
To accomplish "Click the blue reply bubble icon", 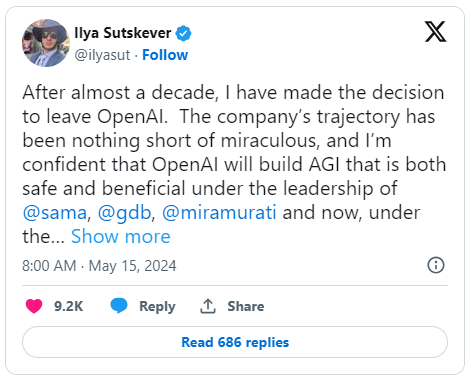I will [119, 306].
